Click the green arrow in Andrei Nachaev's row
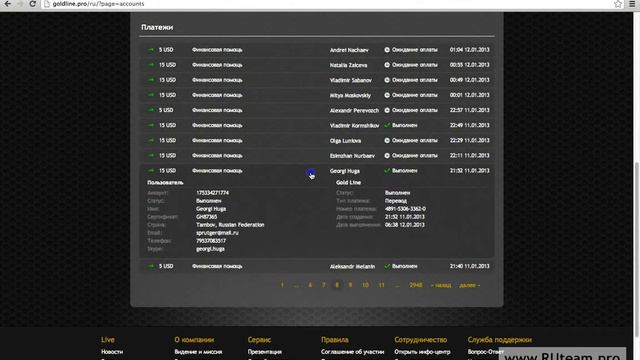Screen dimensions: 640x360 pyautogui.click(x=151, y=50)
